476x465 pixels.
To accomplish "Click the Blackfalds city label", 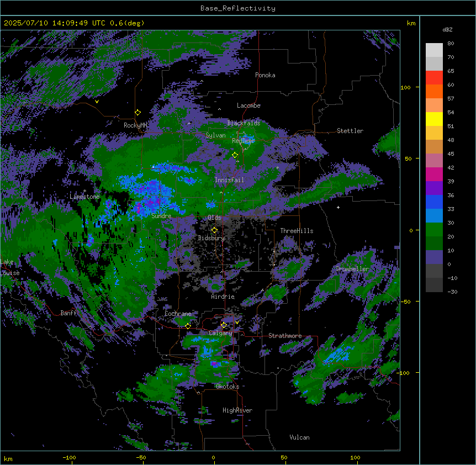I will click(244, 123).
